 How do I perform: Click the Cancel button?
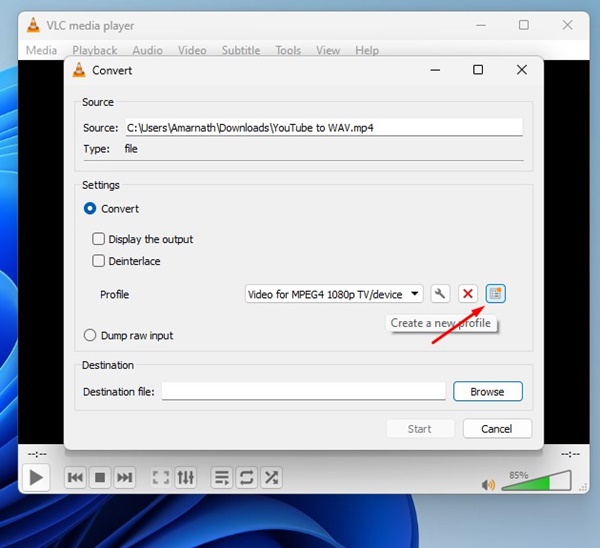(497, 429)
